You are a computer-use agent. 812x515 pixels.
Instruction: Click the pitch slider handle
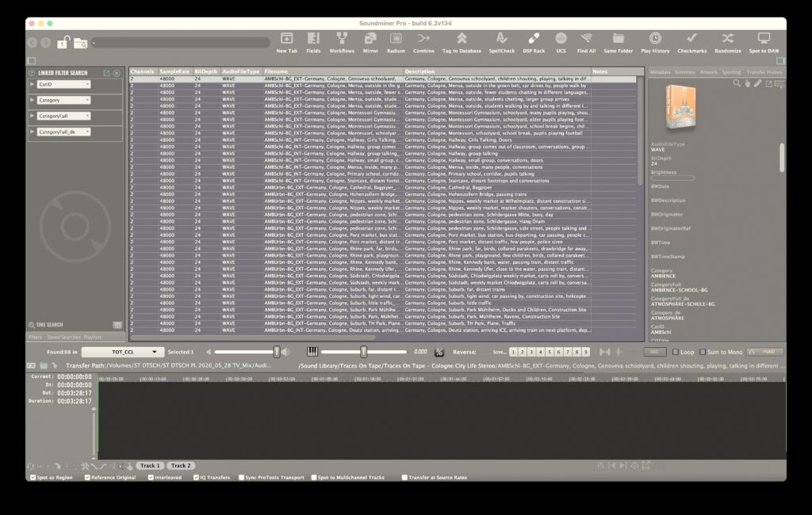(363, 352)
